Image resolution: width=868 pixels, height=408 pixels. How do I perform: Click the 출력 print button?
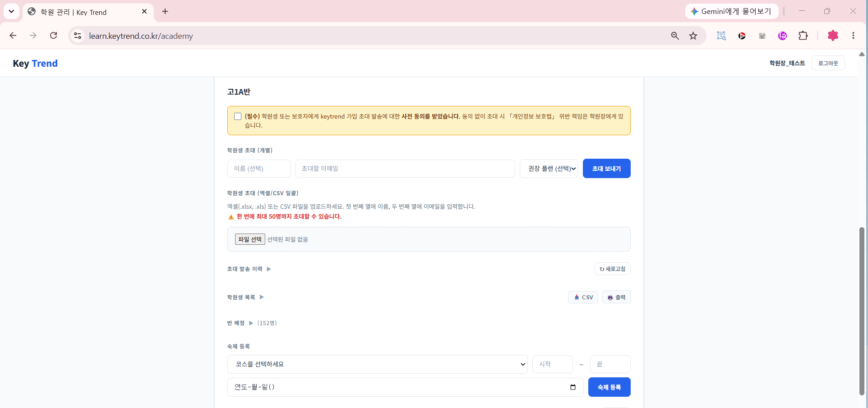coord(616,297)
